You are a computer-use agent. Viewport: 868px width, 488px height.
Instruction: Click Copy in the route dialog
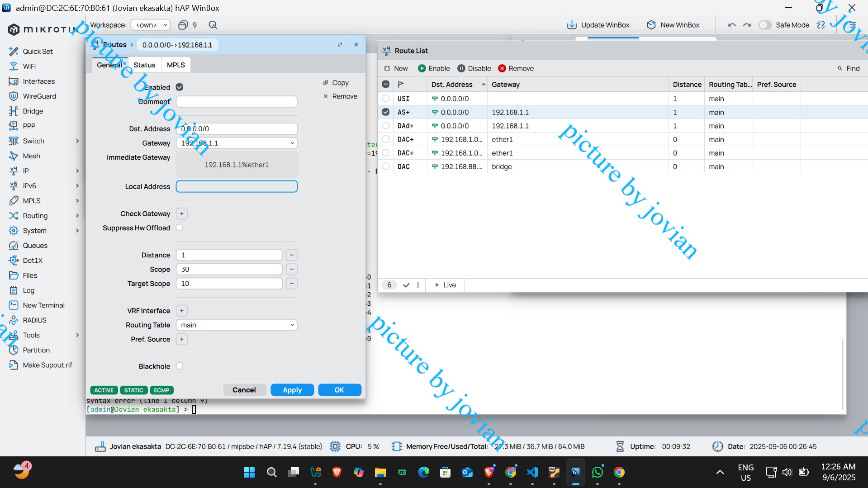pyautogui.click(x=336, y=83)
